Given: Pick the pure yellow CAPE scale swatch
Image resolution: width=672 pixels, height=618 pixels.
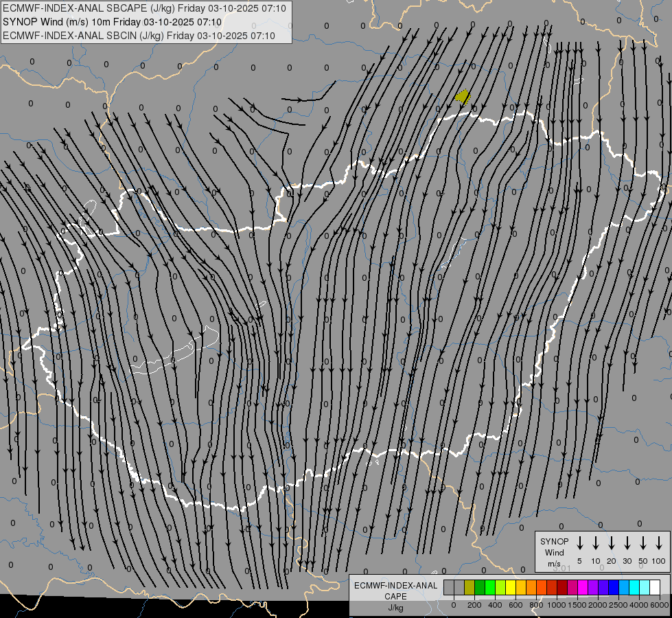Looking at the screenshot, I should point(511,587).
